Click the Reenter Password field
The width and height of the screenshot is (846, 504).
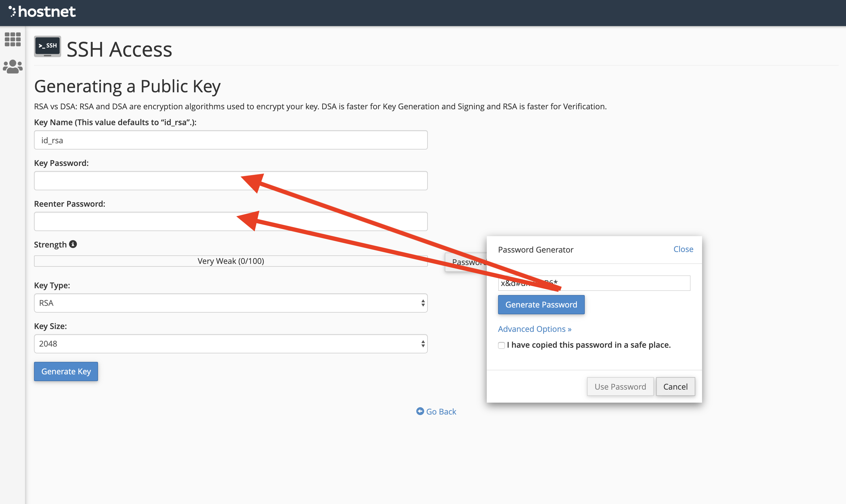136,221
